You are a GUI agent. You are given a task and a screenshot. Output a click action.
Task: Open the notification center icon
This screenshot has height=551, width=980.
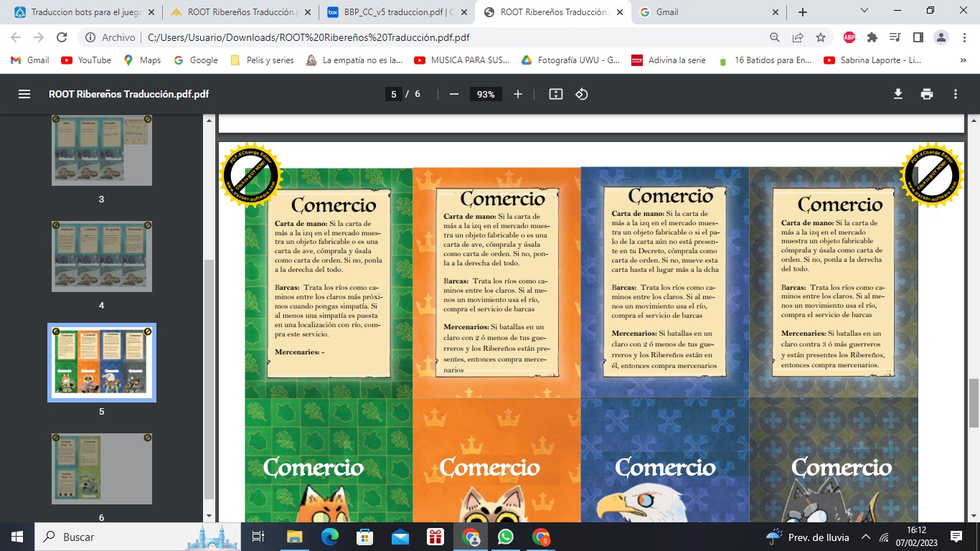tap(956, 537)
